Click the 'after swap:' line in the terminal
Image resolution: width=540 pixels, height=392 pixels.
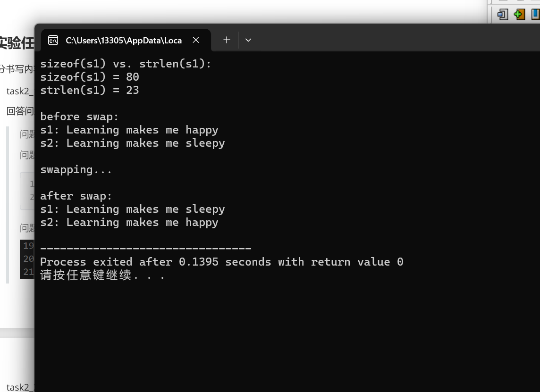tap(76, 196)
